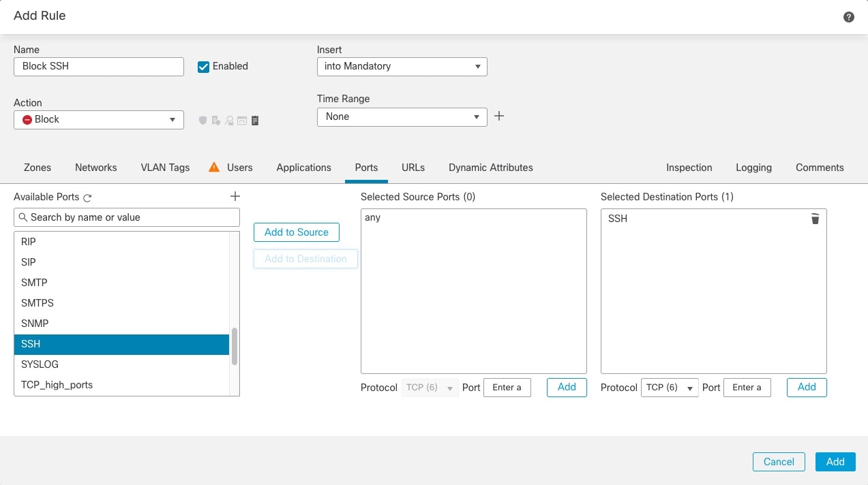
Task: Open the Action dropdown showing Block
Action: point(98,119)
